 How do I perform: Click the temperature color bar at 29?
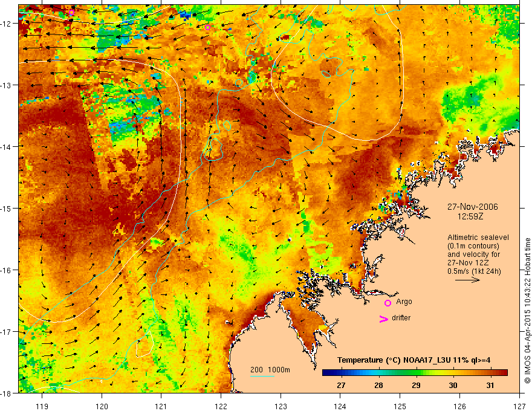[416, 373]
